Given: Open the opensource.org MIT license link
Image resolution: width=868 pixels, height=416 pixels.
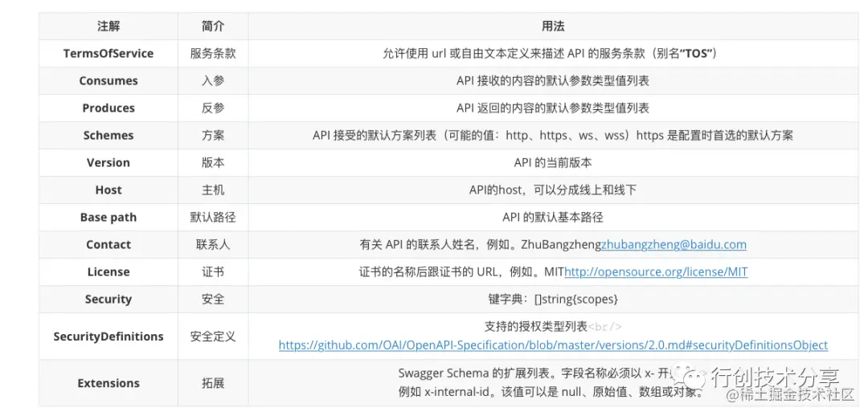Looking at the screenshot, I should pos(656,272).
